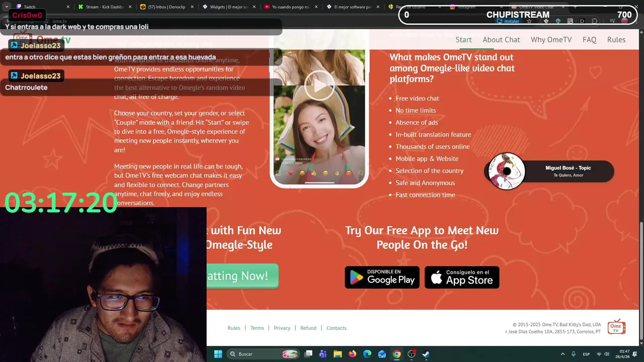This screenshot has width=644, height=362.
Task: Open Firefox from the taskbar
Action: click(352, 354)
